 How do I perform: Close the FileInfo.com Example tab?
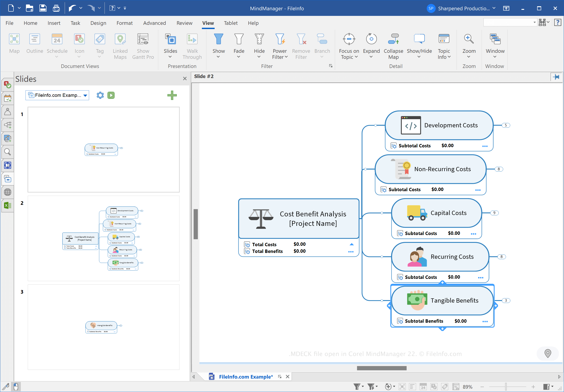pos(287,377)
